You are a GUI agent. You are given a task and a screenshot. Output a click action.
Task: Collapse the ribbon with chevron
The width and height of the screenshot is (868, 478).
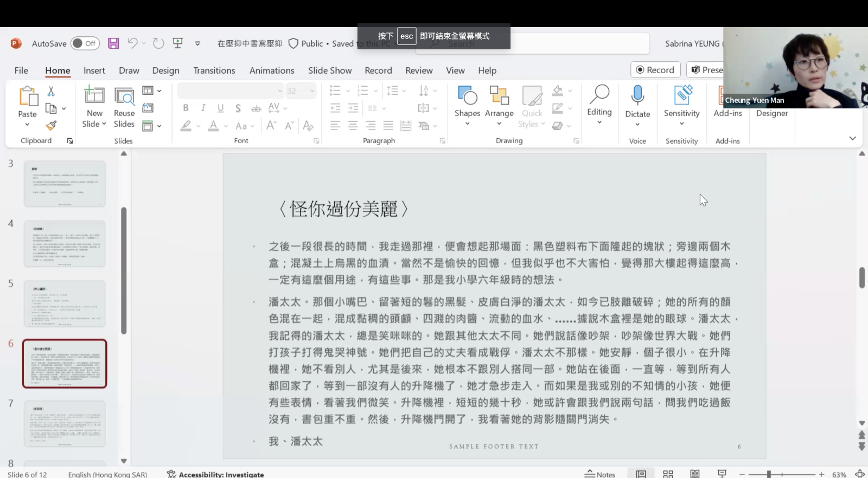click(852, 139)
